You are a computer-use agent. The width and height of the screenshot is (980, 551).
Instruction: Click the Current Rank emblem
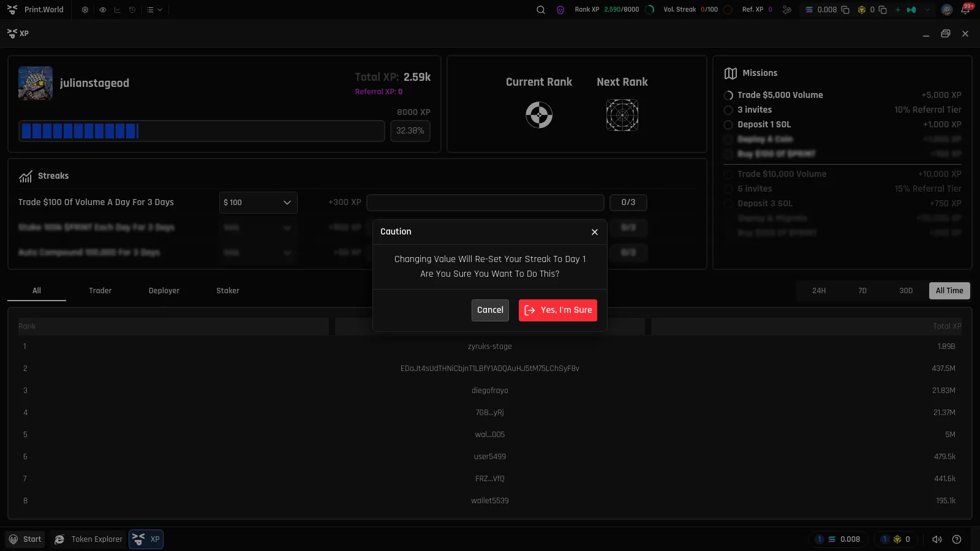coord(539,115)
